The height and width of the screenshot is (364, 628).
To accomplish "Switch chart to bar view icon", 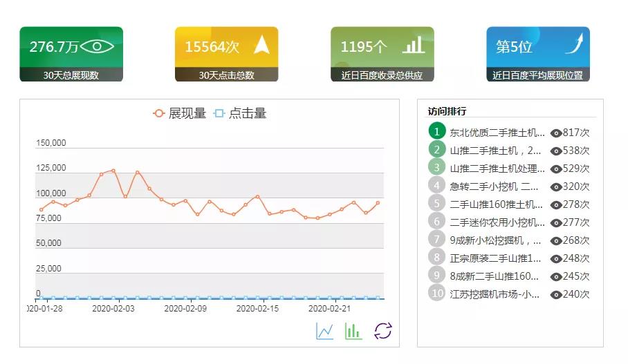I will click(x=353, y=332).
